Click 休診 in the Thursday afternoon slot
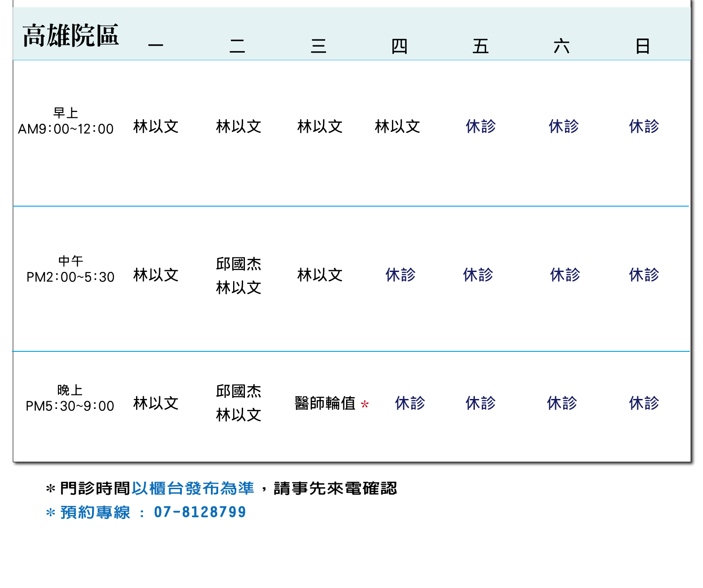This screenshot has width=703, height=588. (x=400, y=275)
